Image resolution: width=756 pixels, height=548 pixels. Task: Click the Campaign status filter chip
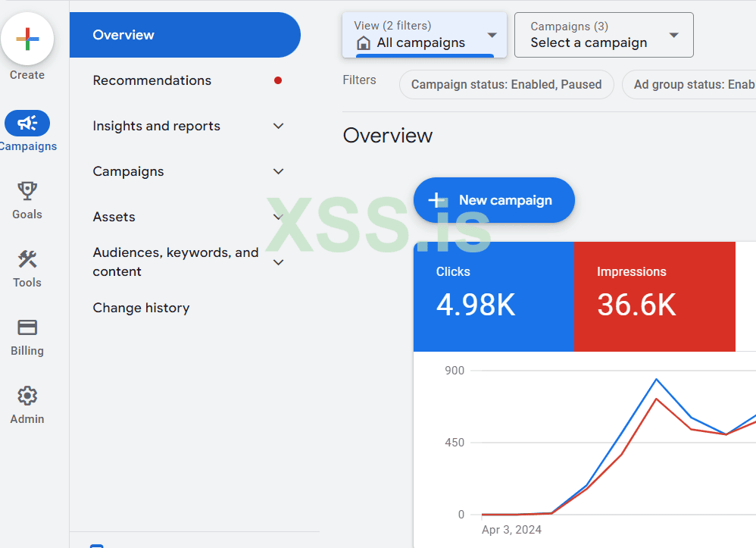506,85
